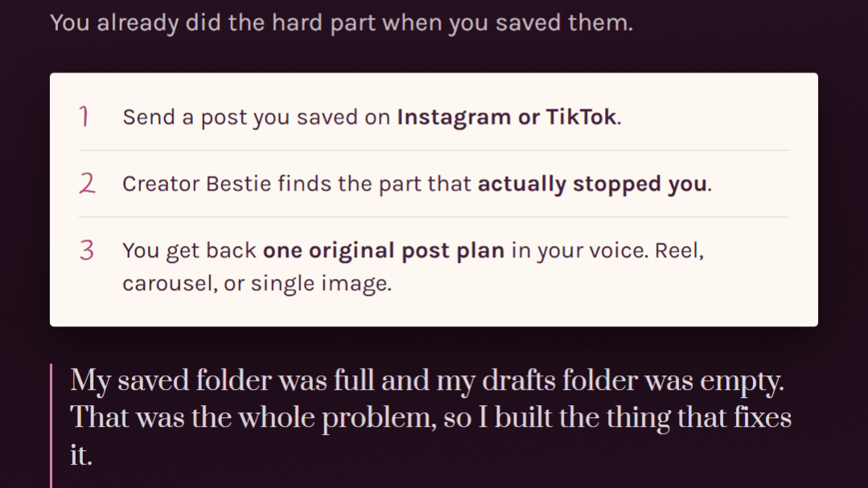This screenshot has height=488, width=868.
Task: Click 'You get back' text in step three
Action: click(189, 251)
